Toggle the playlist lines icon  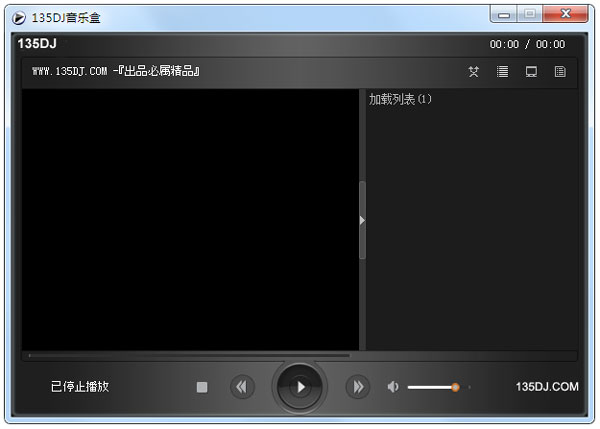click(x=503, y=72)
